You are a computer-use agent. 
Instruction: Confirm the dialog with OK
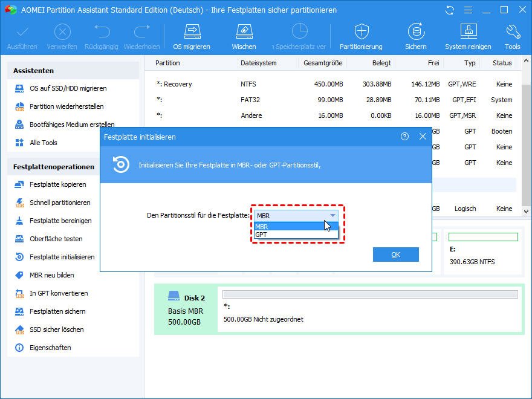point(395,255)
